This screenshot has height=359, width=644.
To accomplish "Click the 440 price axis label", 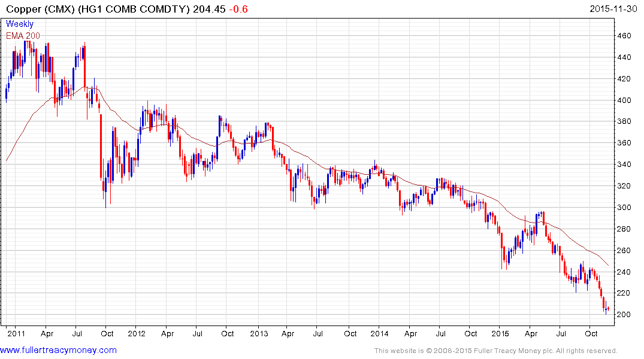I will (x=624, y=57).
